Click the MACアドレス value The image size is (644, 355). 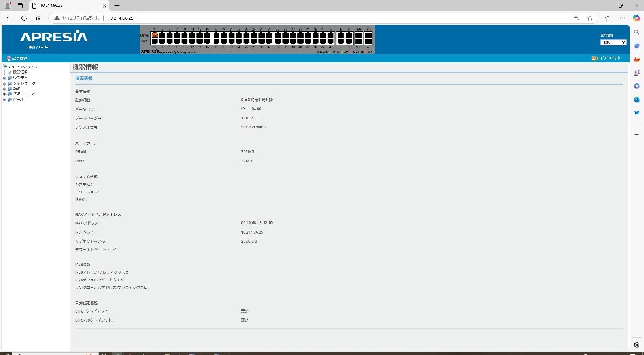257,222
